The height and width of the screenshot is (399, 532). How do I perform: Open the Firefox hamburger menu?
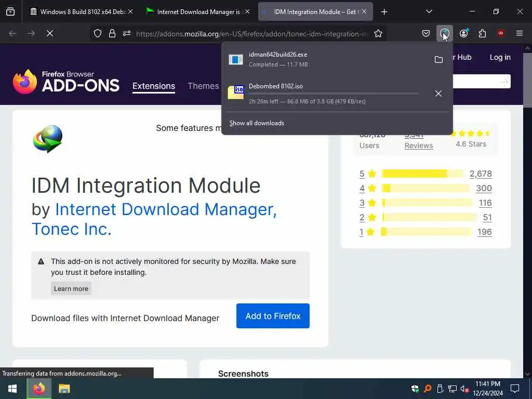point(520,33)
